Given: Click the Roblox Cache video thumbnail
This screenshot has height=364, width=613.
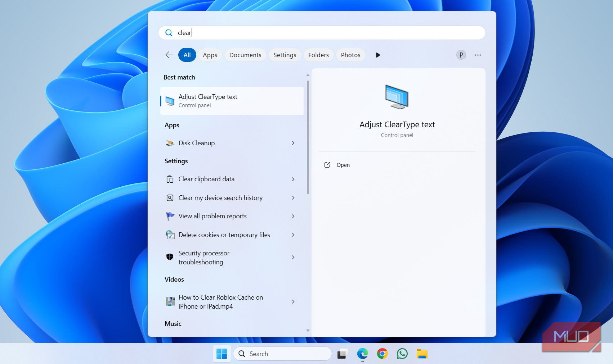Looking at the screenshot, I should click(x=170, y=301).
